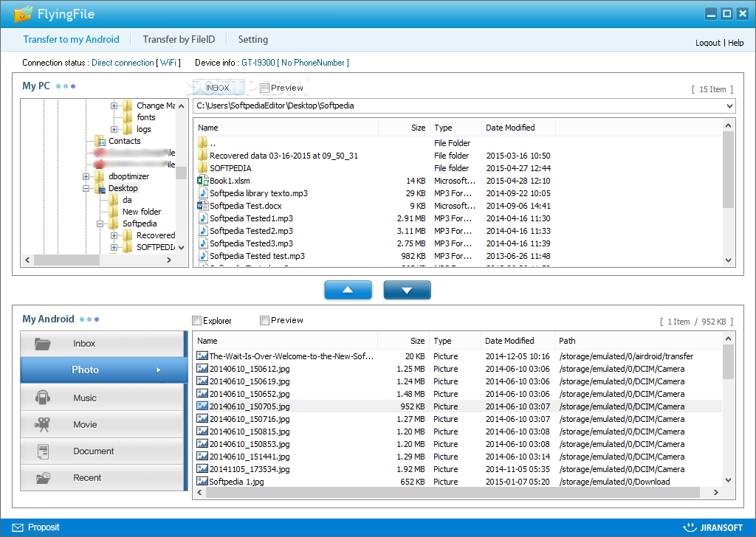Select the Recent folder icon
The image size is (756, 537).
click(x=43, y=478)
